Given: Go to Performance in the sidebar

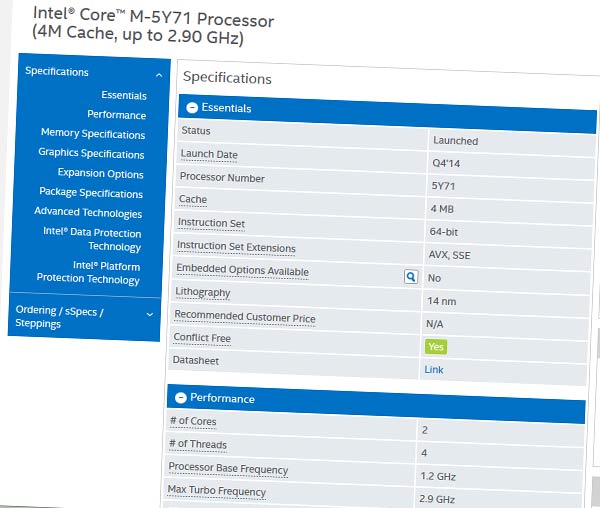Looking at the screenshot, I should (117, 115).
